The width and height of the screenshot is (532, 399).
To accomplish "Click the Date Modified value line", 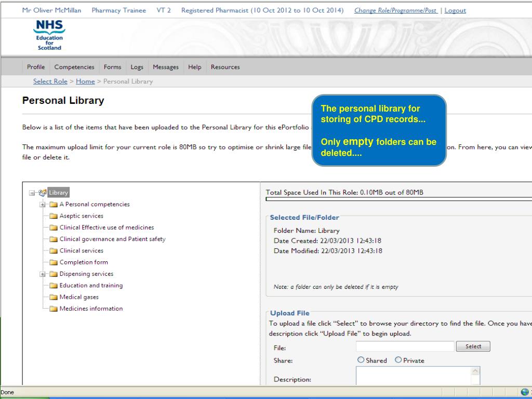I will 328,251.
